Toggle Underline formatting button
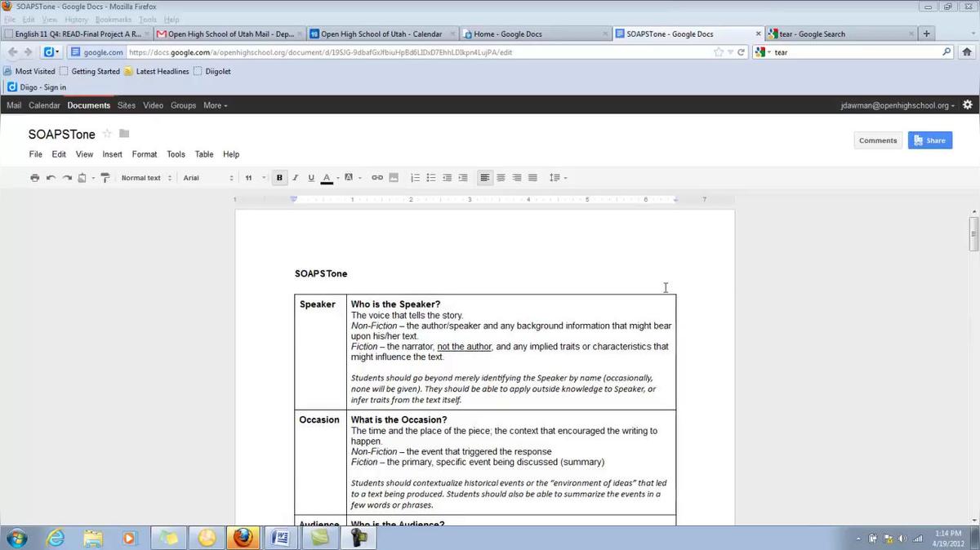980x550 pixels. point(311,178)
